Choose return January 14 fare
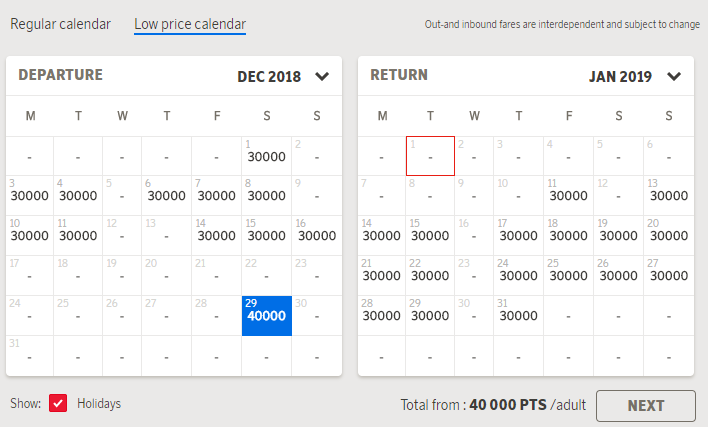Screen dimensions: 708x427 pos(381,236)
